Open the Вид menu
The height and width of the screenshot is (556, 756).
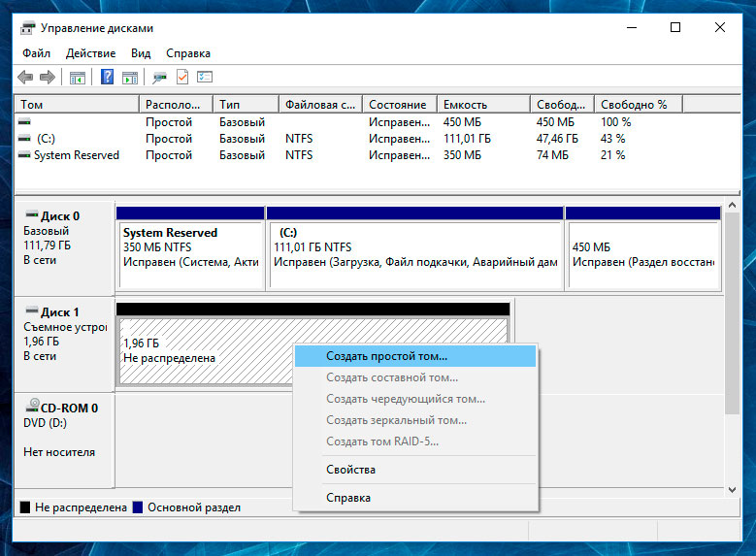point(141,53)
